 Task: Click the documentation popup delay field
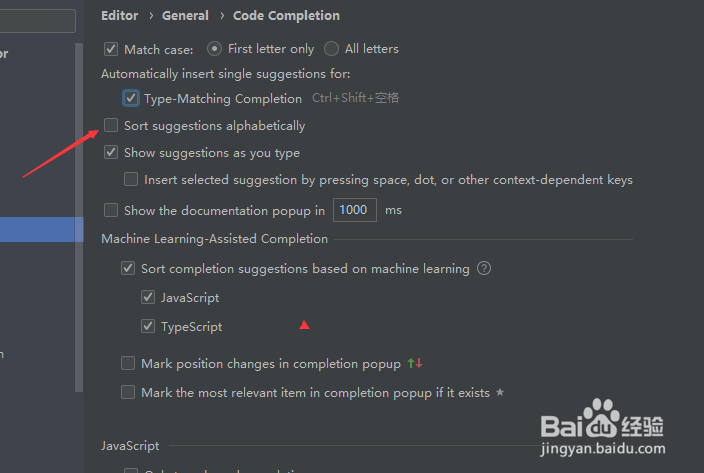coord(355,210)
